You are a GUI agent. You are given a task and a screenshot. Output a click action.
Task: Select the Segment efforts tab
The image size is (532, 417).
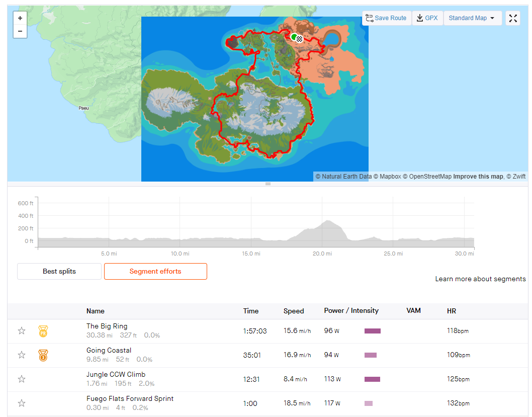click(x=155, y=272)
